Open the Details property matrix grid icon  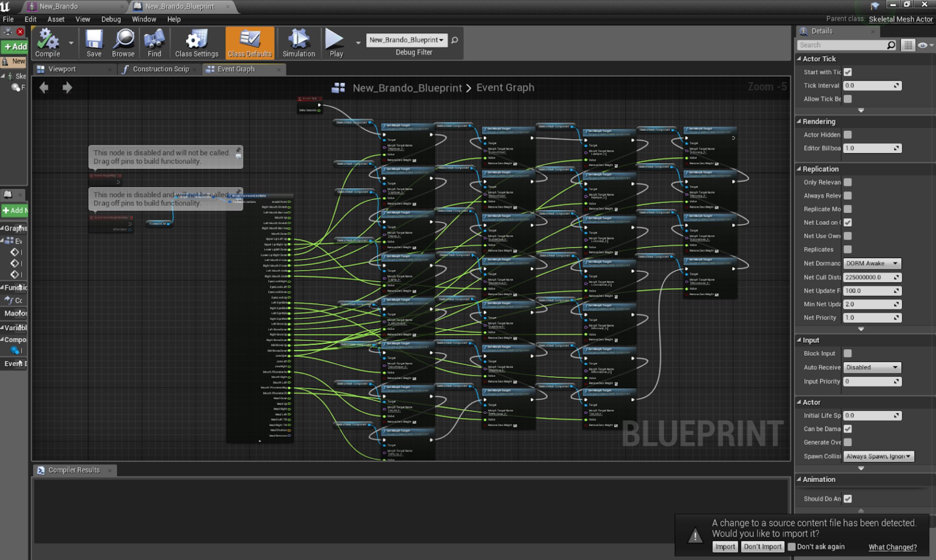(x=908, y=45)
